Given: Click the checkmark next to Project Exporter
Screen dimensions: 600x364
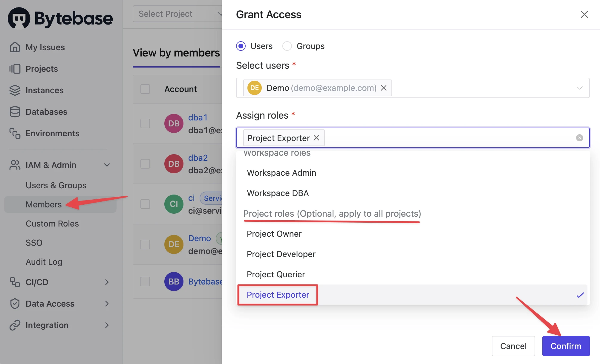Looking at the screenshot, I should (x=580, y=295).
